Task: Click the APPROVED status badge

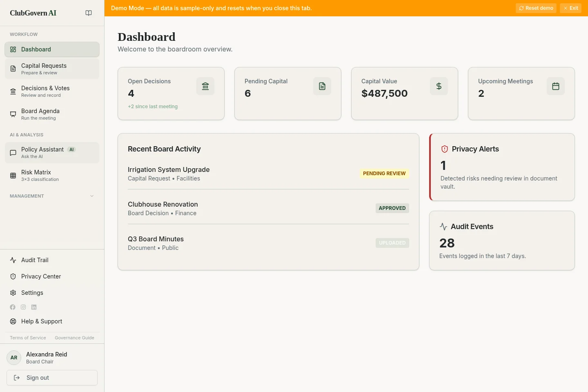Action: (392, 208)
